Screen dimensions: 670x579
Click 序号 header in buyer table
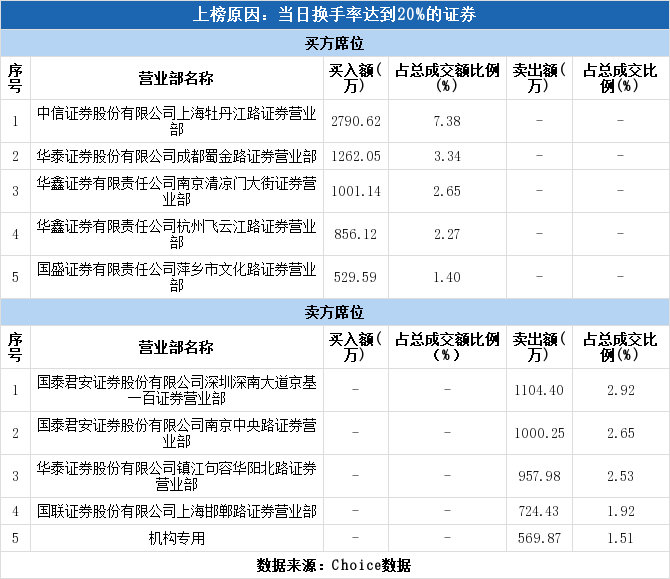tap(15, 78)
